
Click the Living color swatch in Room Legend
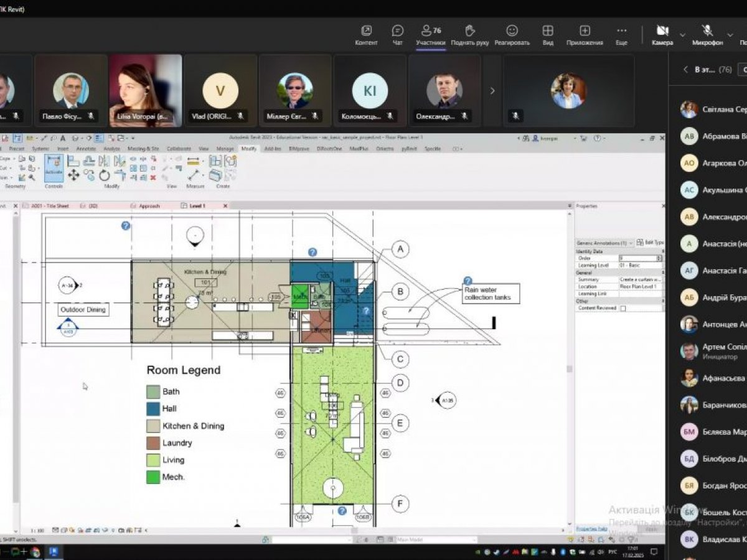coord(153,460)
